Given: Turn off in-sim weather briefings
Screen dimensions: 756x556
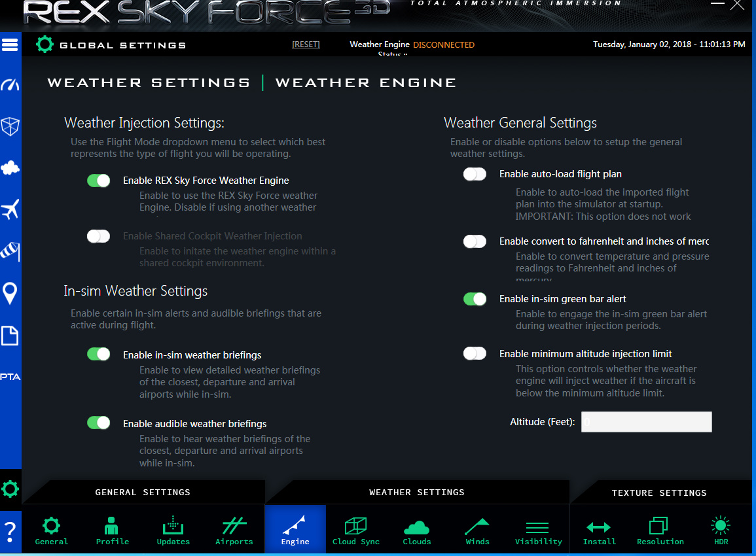Looking at the screenshot, I should [98, 355].
